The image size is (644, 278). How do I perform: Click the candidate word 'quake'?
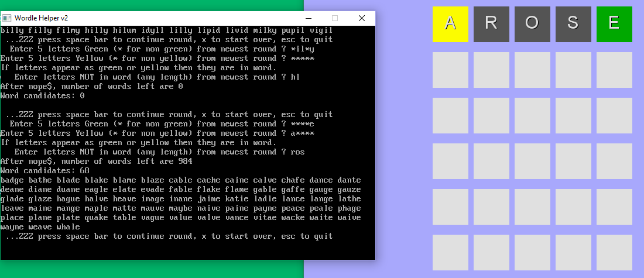pyautogui.click(x=96, y=218)
